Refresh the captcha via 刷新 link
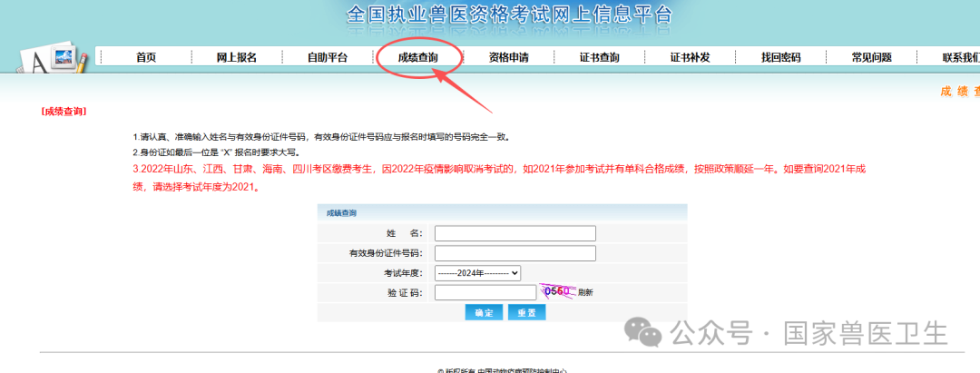 point(585,292)
